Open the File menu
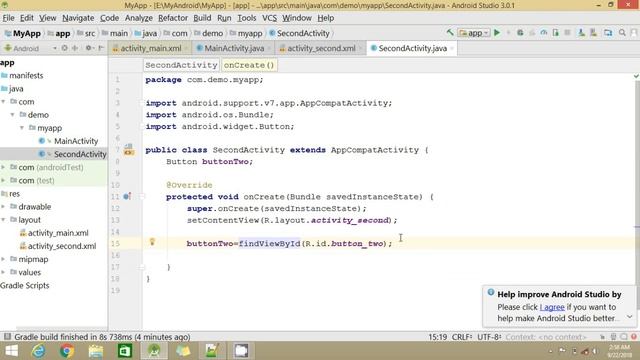Viewport: 640px width, 360px height. click(8, 18)
